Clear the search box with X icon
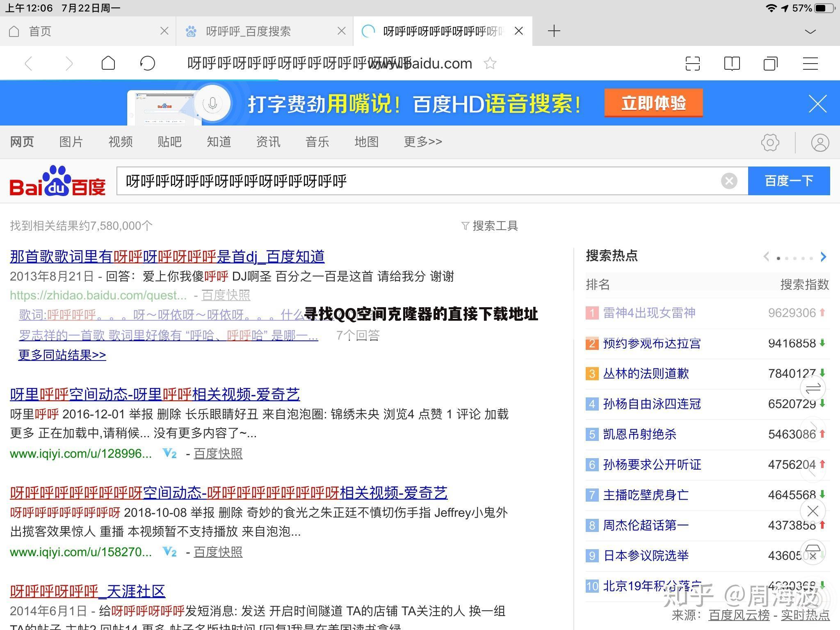The image size is (840, 630). [729, 181]
